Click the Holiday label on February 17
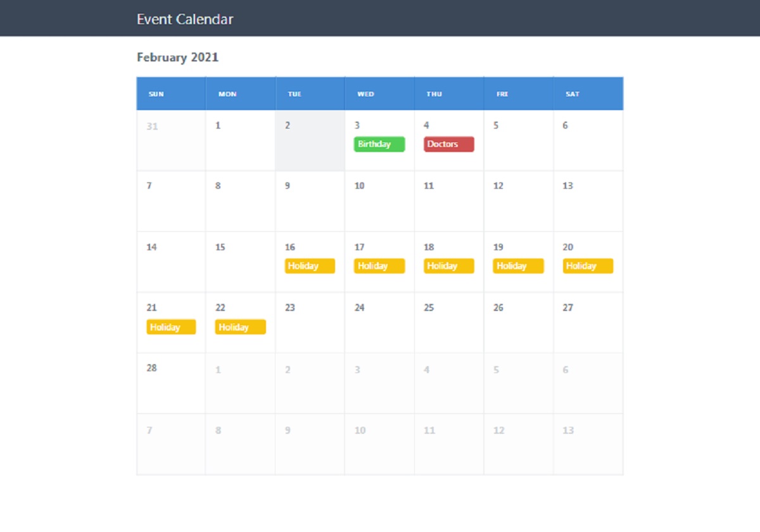760x532 pixels. click(379, 265)
